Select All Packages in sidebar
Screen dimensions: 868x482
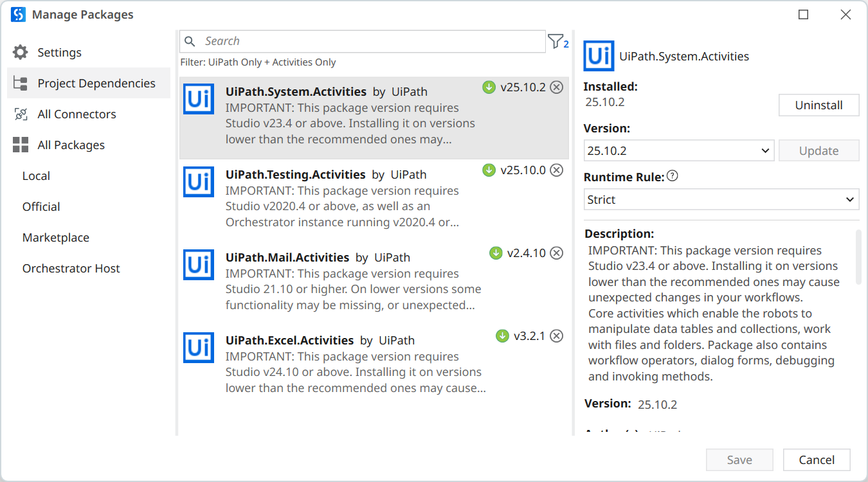point(71,145)
